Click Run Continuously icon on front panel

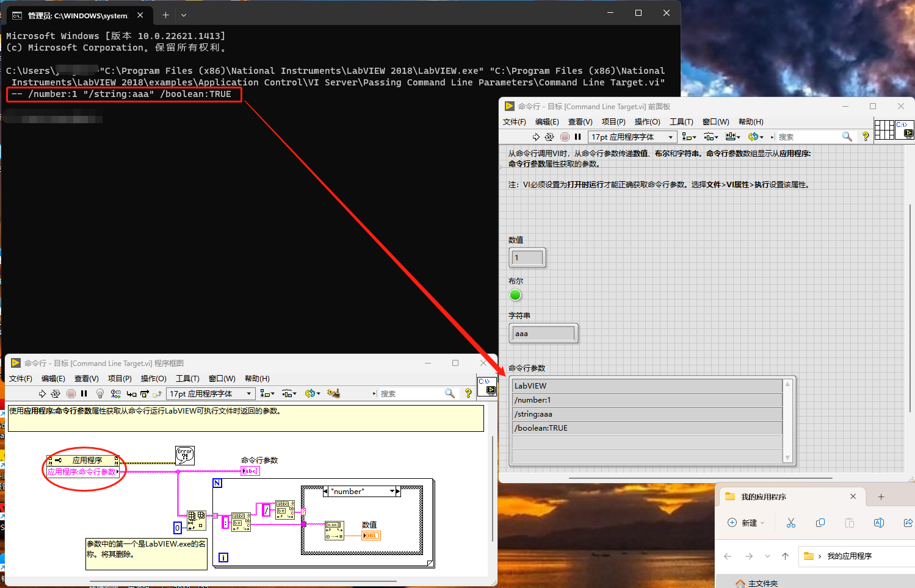(549, 137)
